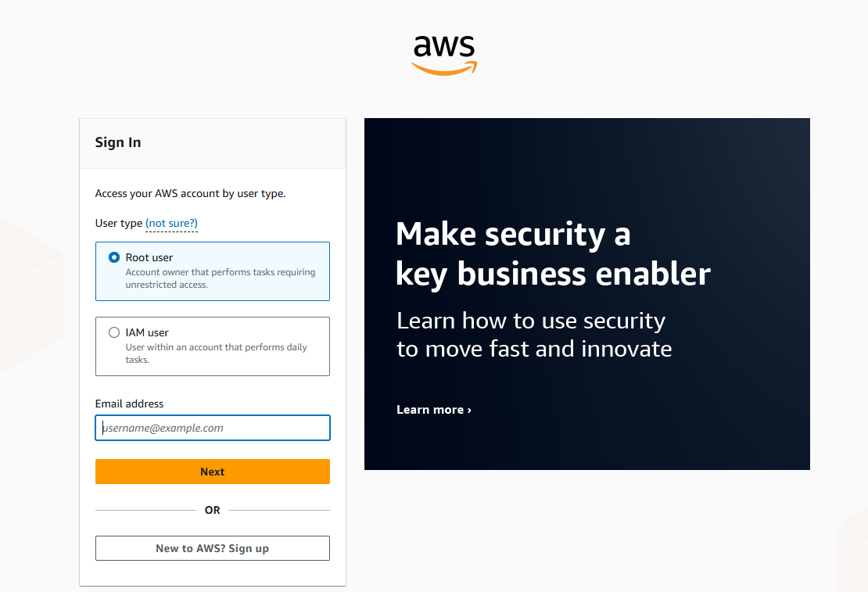This screenshot has width=868, height=592.
Task: Select the Root user radio button
Action: coord(114,257)
